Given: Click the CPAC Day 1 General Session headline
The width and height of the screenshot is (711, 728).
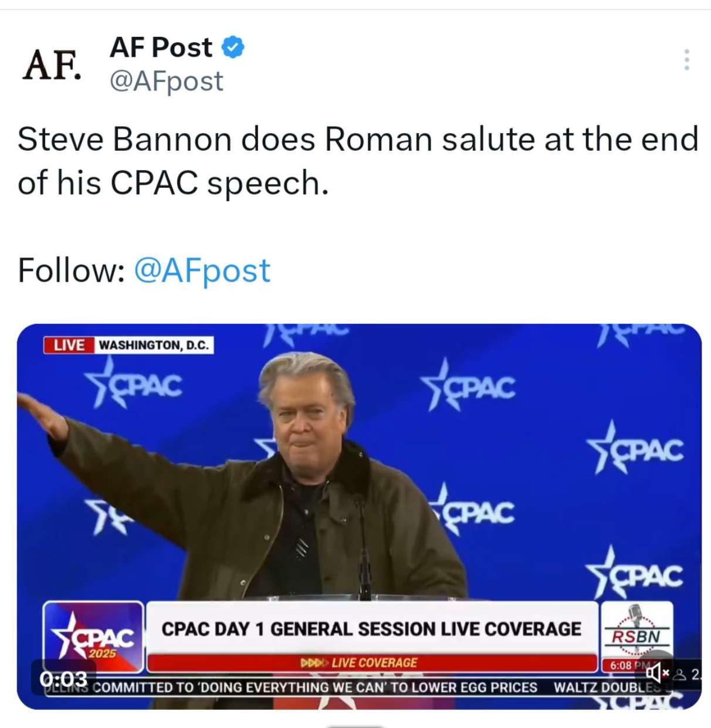Looking at the screenshot, I should [x=371, y=629].
